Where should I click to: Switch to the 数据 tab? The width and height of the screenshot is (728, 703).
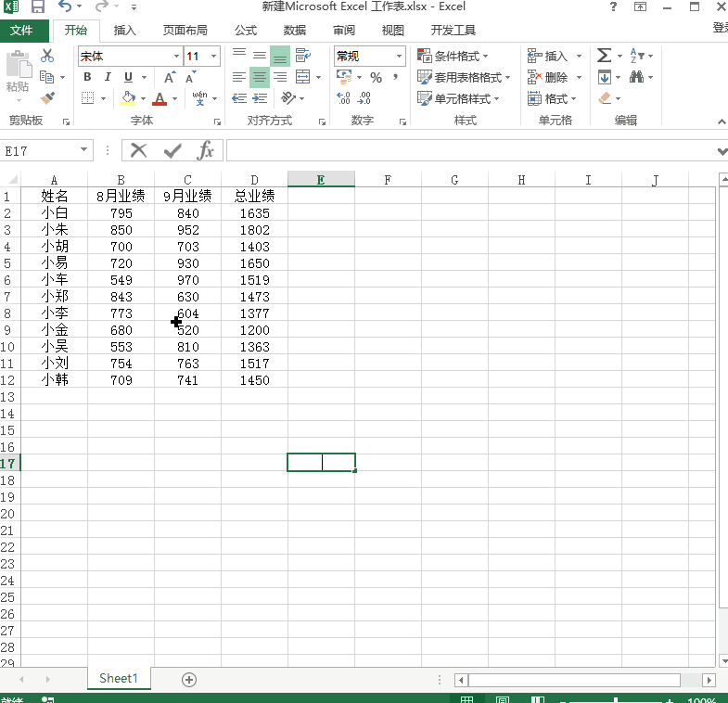tap(295, 31)
